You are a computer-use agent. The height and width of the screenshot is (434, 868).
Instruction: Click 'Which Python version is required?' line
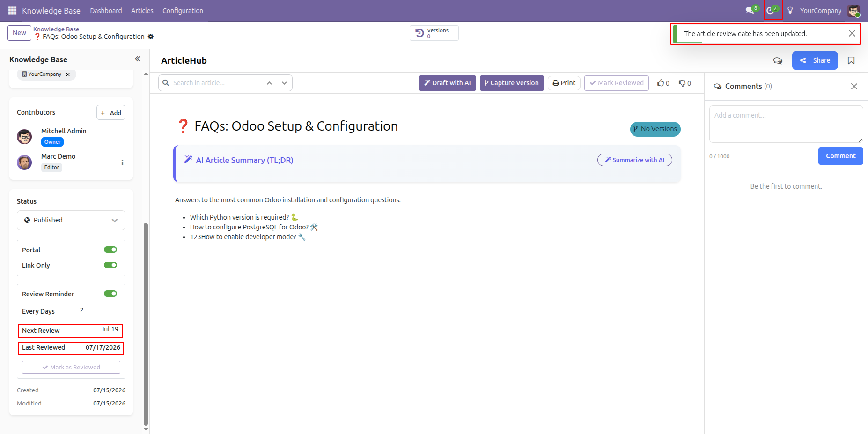coord(243,217)
